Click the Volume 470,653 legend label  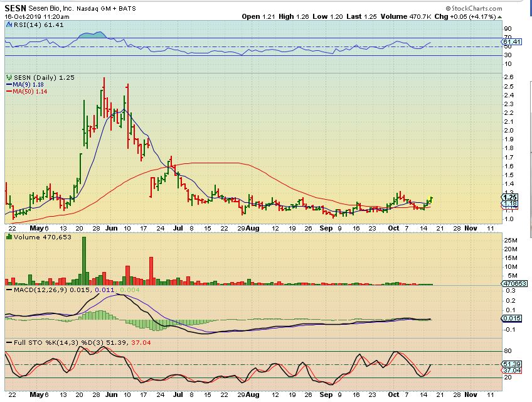tap(43, 237)
